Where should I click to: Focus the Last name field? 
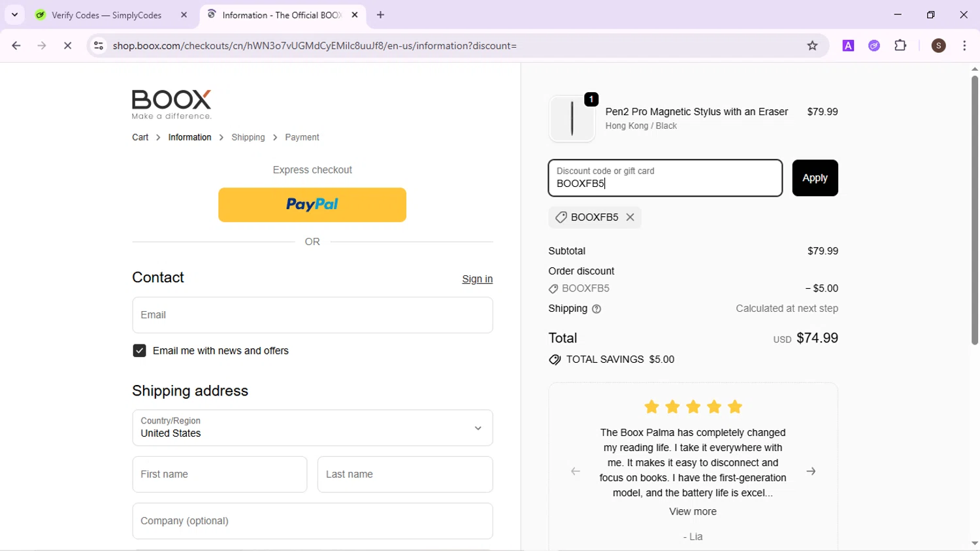pos(405,475)
